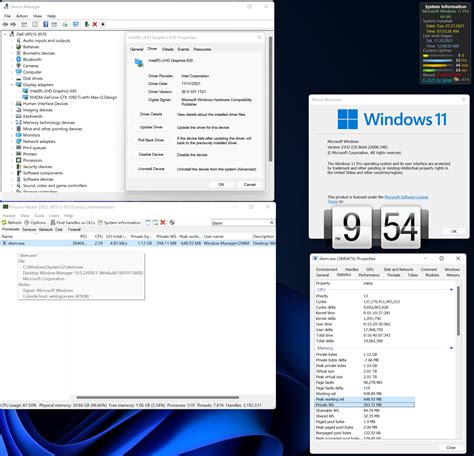Click Intel UHD Graphics device icon in Properties dialog
Viewport: 474px width, 456px height.
[x=139, y=62]
